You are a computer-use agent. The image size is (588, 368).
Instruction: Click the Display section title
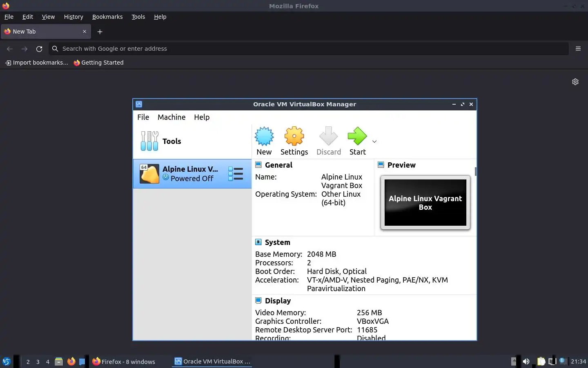point(278,301)
